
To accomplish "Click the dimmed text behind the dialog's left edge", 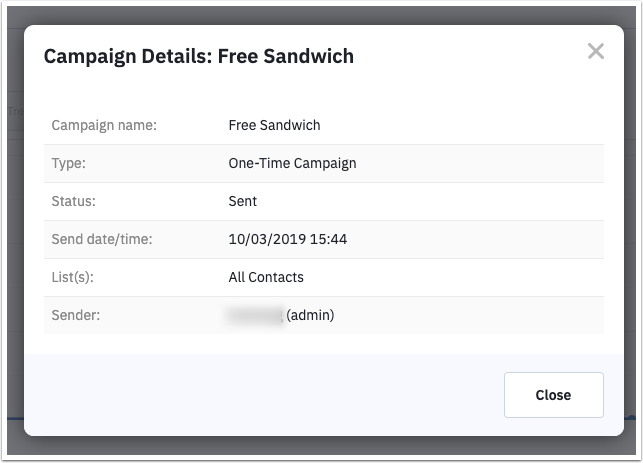I will pos(15,111).
